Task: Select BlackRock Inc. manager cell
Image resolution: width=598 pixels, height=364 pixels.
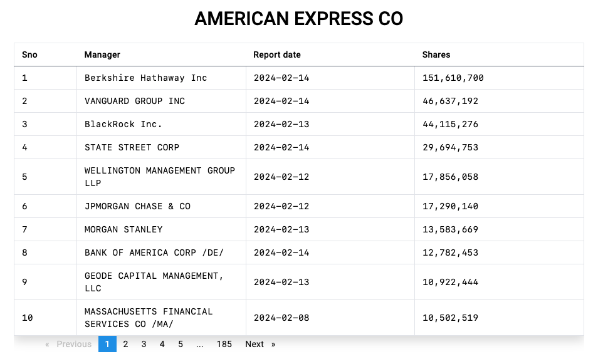Action: point(123,124)
